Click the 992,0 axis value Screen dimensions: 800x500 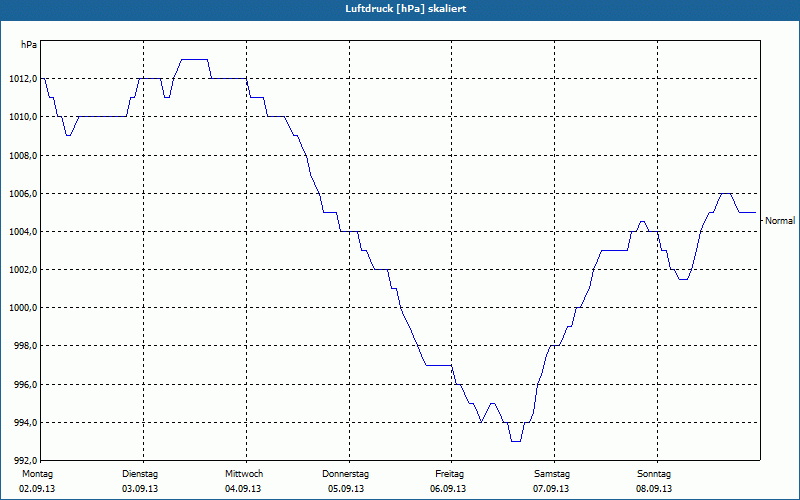pyautogui.click(x=26, y=459)
